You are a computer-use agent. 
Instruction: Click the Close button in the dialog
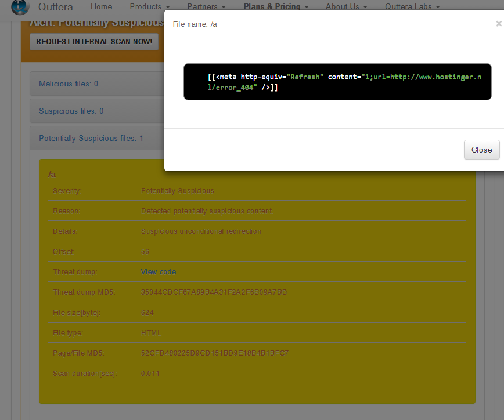[481, 150]
